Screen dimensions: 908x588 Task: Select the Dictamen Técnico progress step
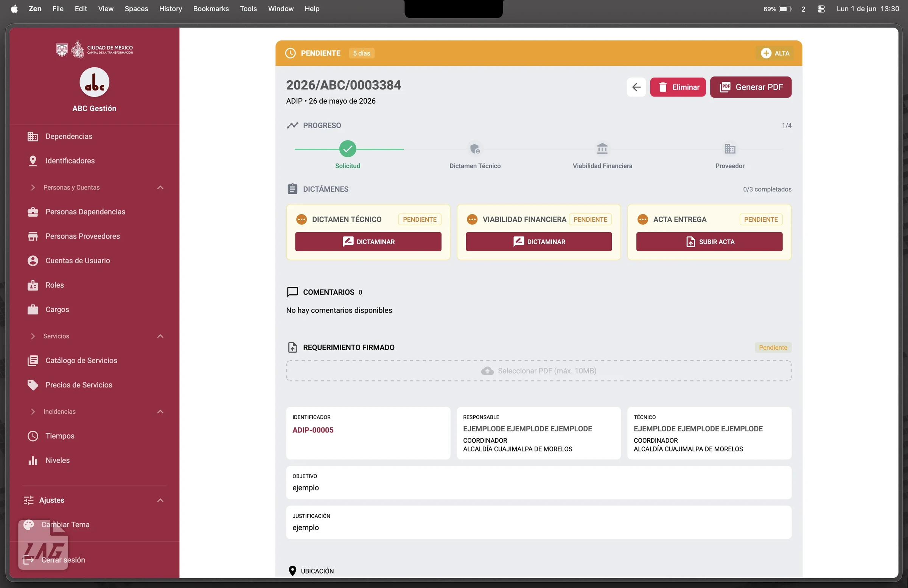coord(474,149)
